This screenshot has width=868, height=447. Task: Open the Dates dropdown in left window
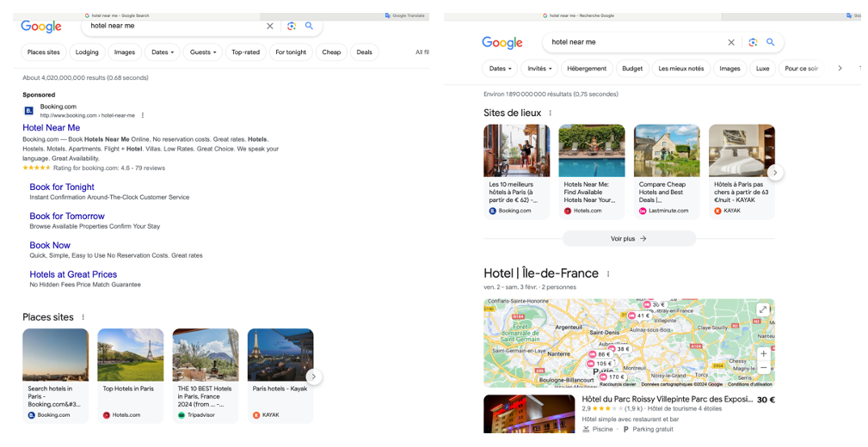click(x=163, y=52)
